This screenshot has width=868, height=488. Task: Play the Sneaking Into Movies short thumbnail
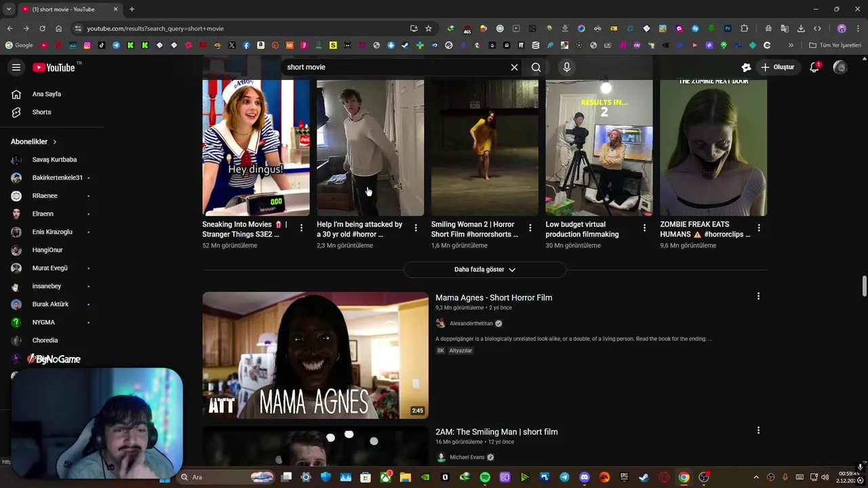pos(256,148)
